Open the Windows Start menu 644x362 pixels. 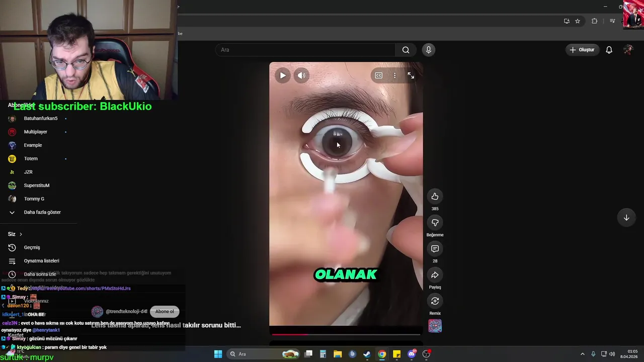[x=218, y=354]
